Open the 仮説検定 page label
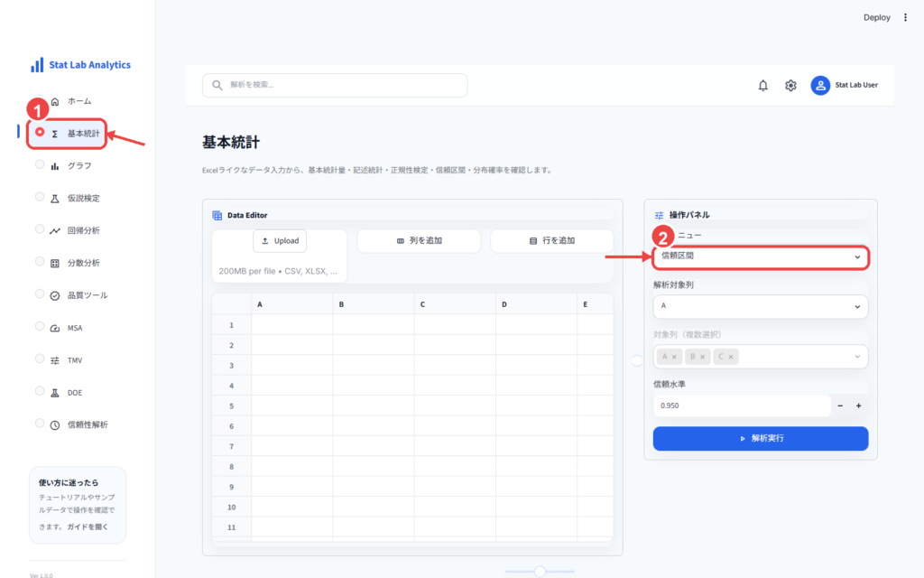This screenshot has width=924, height=578. [x=84, y=199]
